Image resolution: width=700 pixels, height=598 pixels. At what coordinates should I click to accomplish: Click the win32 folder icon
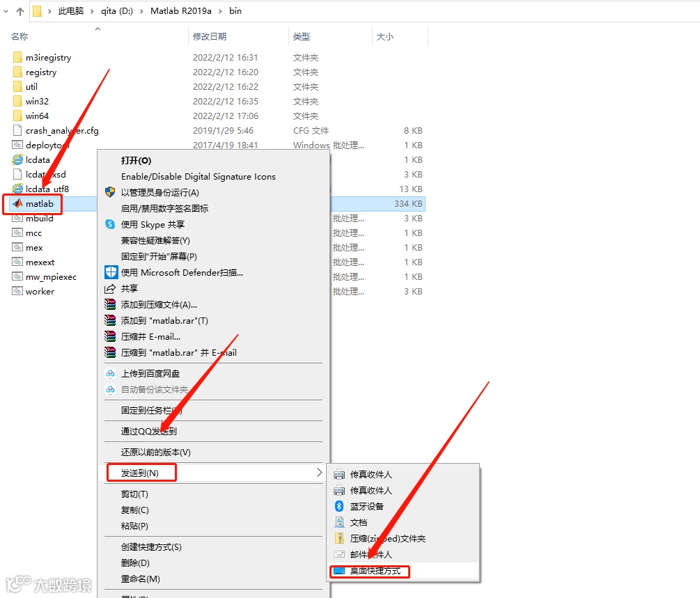(17, 102)
